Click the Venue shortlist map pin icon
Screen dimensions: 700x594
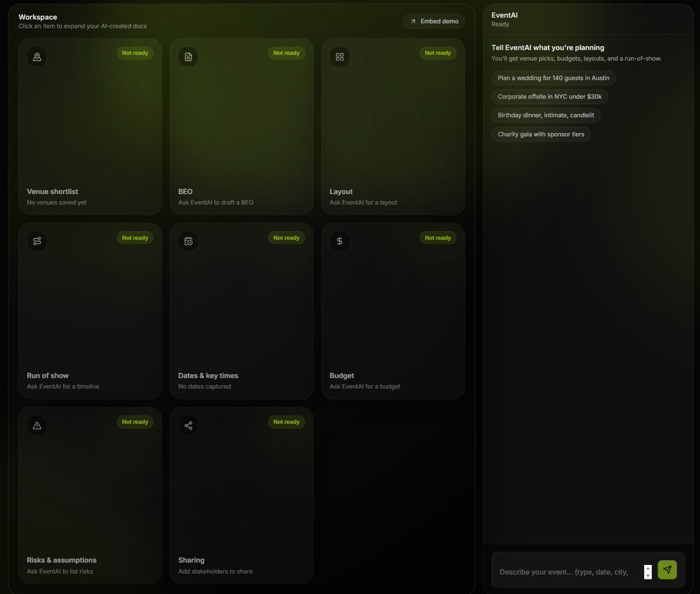pos(37,57)
